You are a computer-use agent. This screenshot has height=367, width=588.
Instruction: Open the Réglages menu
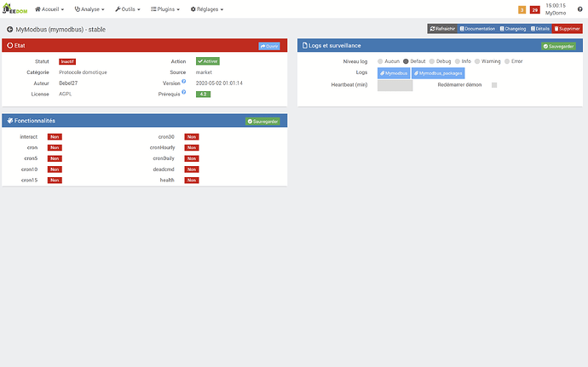207,9
